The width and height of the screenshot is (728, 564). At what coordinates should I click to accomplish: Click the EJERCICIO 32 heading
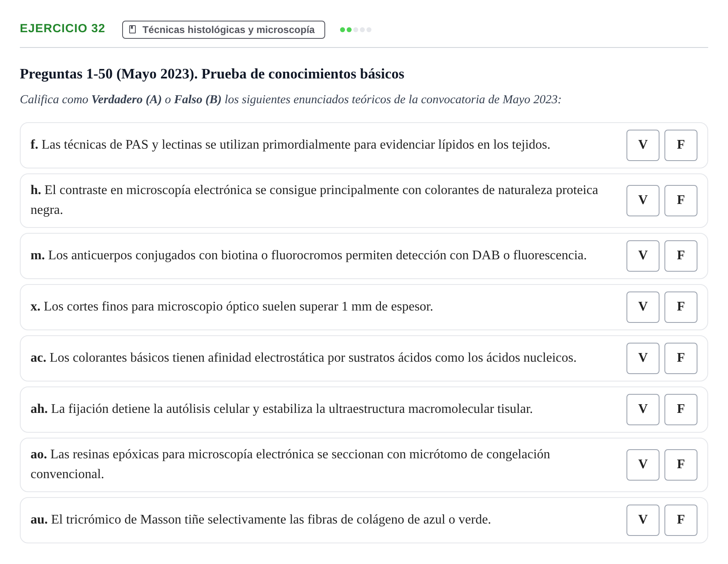pyautogui.click(x=62, y=28)
